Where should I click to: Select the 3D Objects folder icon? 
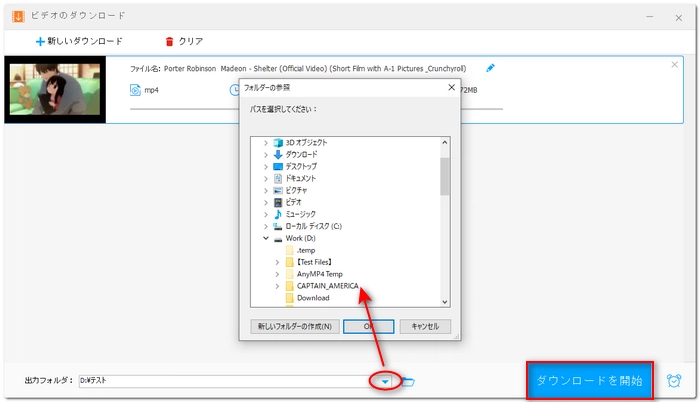pyautogui.click(x=278, y=142)
